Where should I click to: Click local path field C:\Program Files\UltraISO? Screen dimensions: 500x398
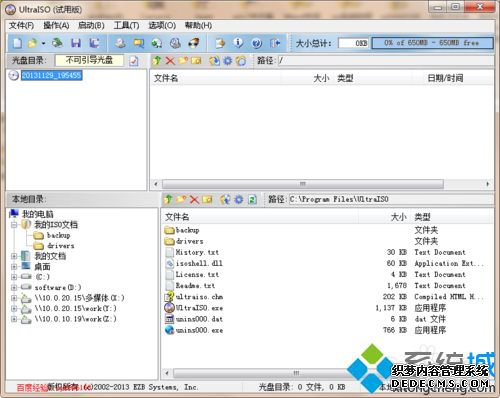pos(391,199)
